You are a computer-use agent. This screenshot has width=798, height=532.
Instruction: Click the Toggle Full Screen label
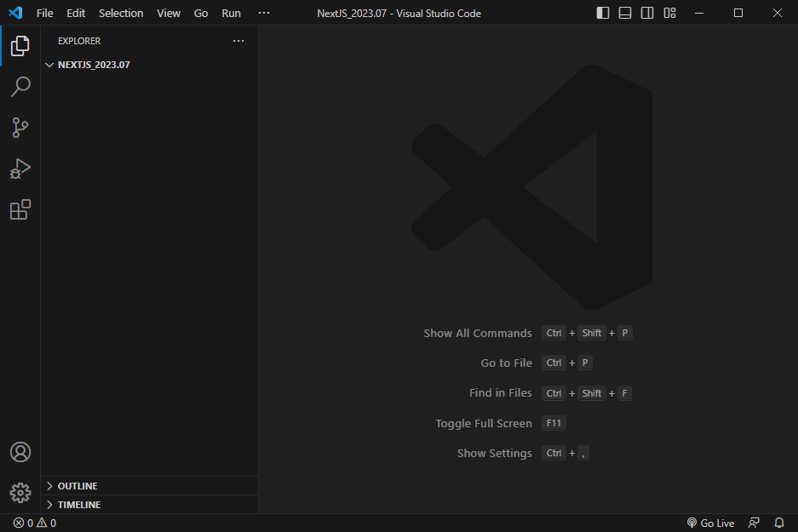pos(484,423)
